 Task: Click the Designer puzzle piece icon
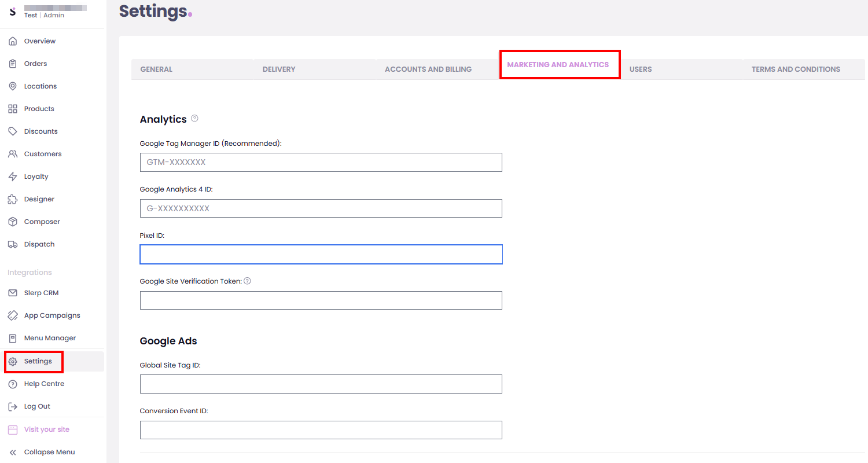[x=13, y=199]
